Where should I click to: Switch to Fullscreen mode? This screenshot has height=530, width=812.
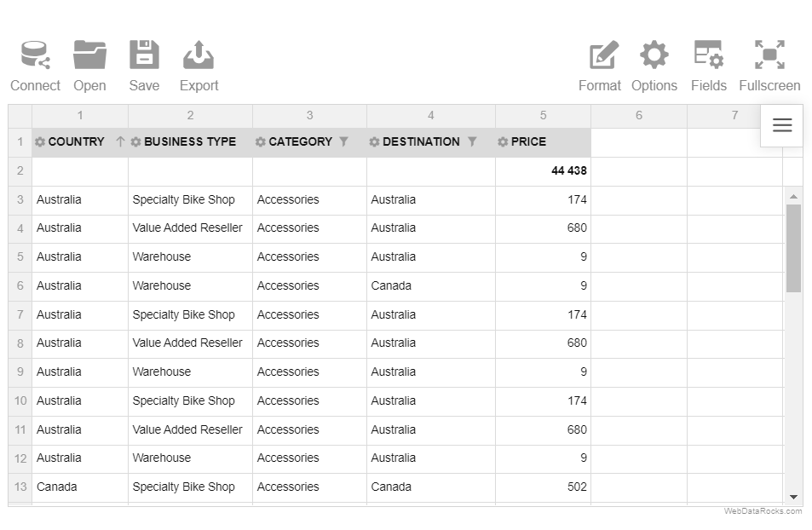point(769,66)
